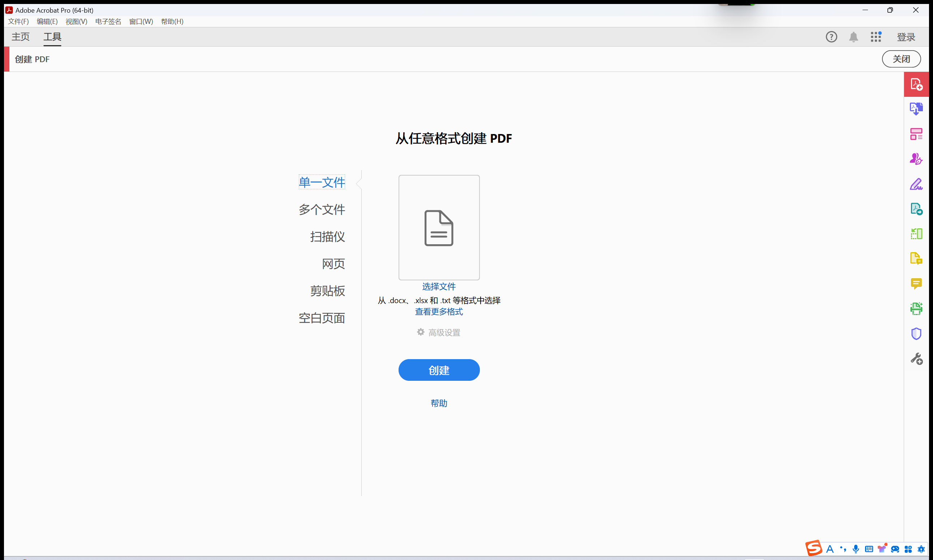Open the Organize Pages sidebar tool
933x560 pixels.
(916, 234)
